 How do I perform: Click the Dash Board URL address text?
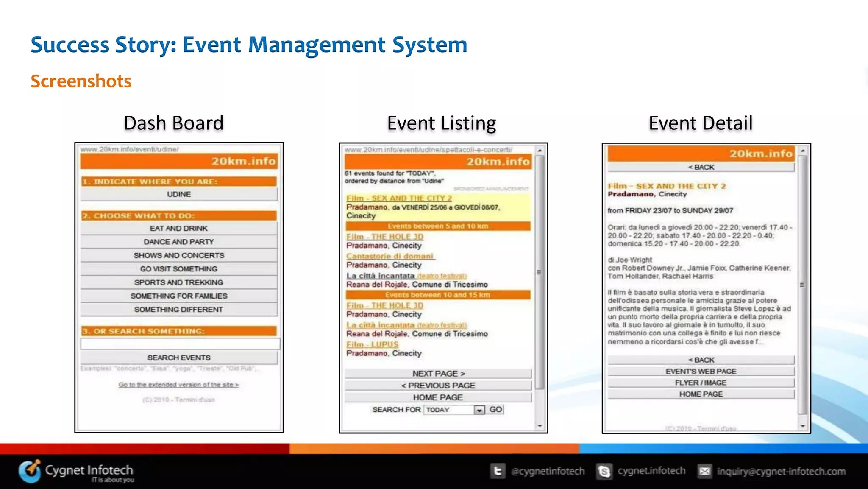pyautogui.click(x=130, y=149)
